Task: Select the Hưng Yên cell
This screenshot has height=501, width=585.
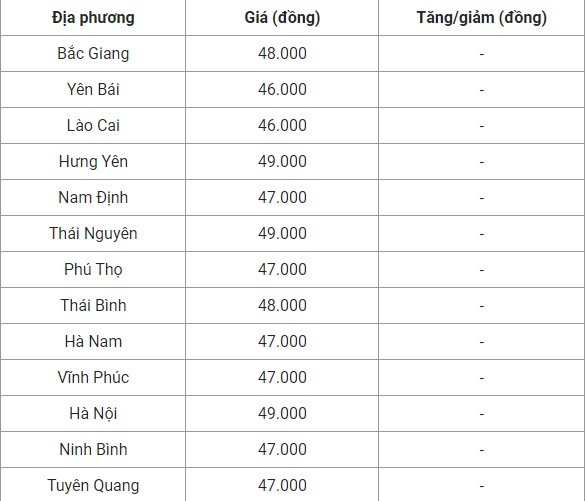Action: click(93, 162)
